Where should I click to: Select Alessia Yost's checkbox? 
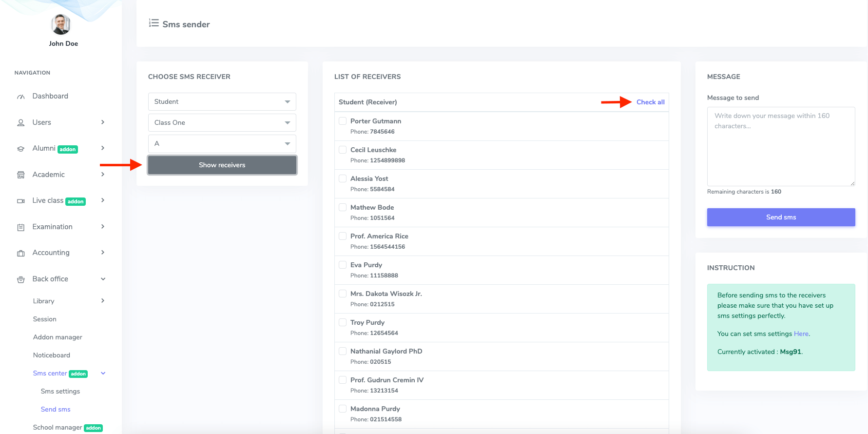(x=343, y=178)
